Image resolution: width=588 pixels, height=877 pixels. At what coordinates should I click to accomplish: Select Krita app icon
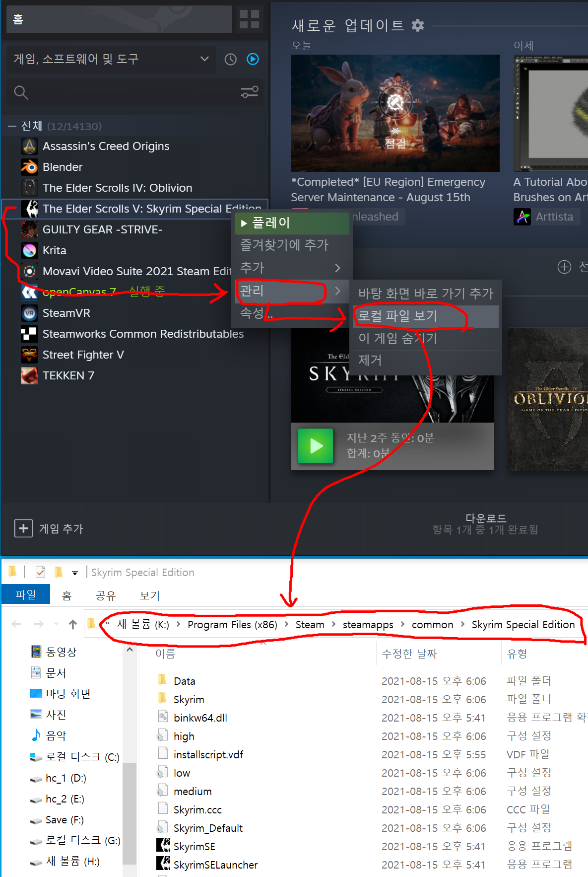pos(29,250)
